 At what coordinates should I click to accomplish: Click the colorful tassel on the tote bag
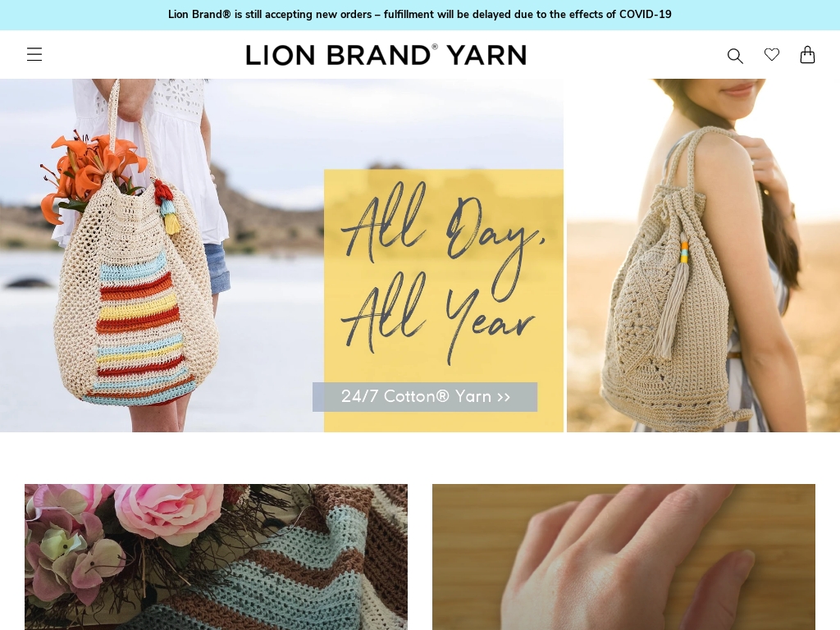tap(167, 208)
